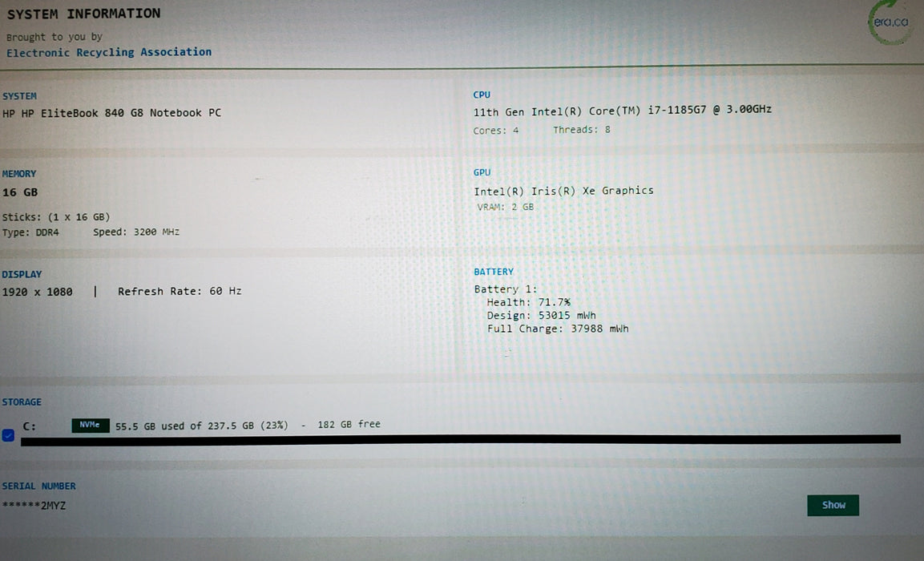Select 'Intel(R) Iris(R) Xe Graphics' text
The image size is (924, 561).
pos(563,191)
